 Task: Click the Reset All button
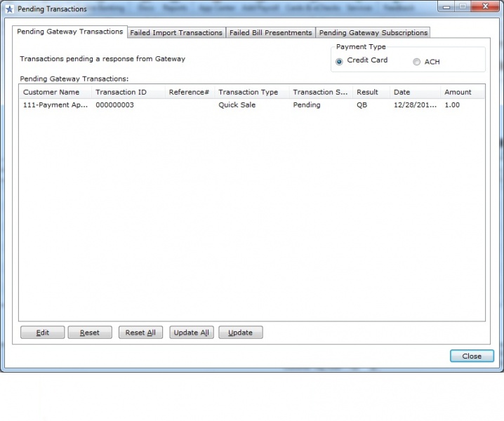[x=140, y=333]
